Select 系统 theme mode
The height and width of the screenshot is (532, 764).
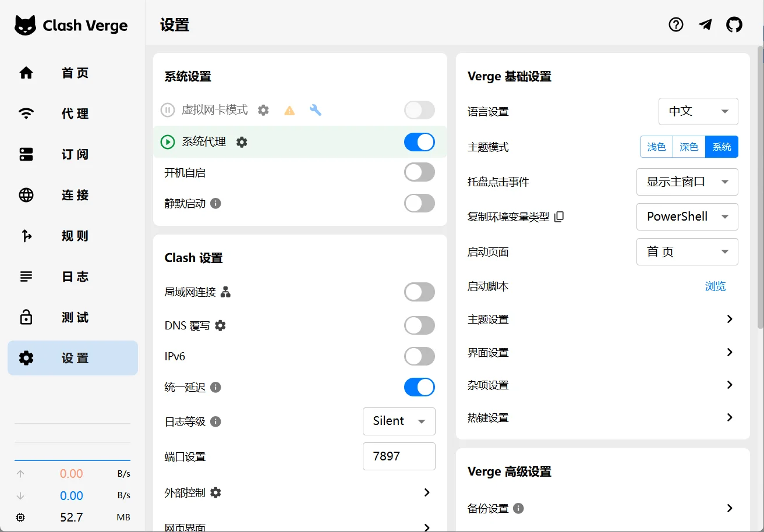tap(721, 147)
